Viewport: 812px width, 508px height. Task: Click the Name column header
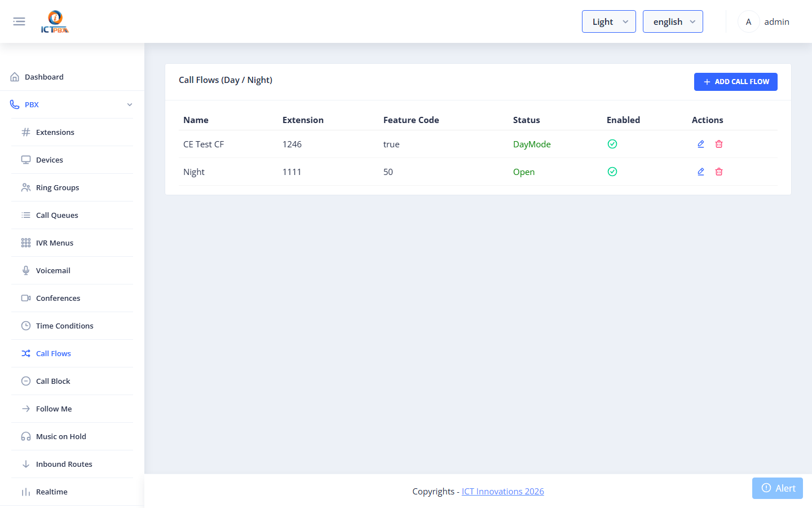point(196,120)
